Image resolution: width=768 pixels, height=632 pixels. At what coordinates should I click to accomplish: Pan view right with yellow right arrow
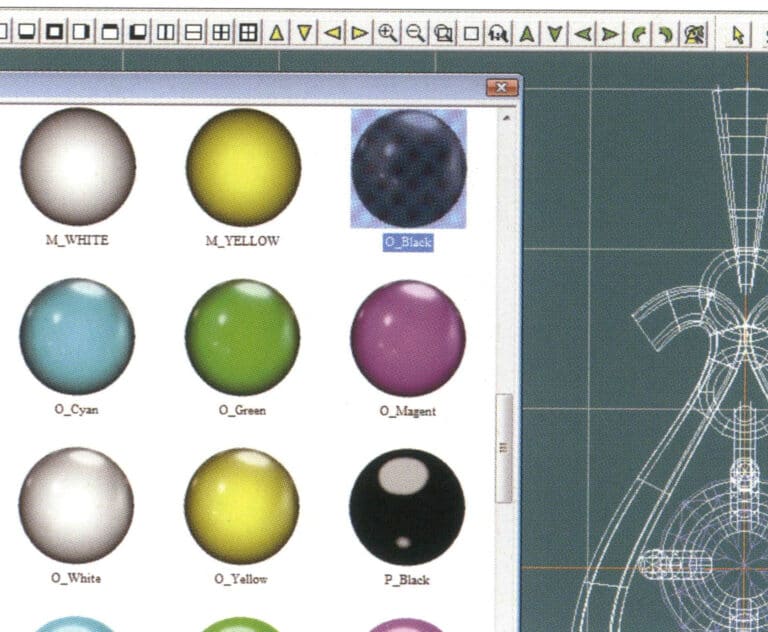tap(360, 33)
